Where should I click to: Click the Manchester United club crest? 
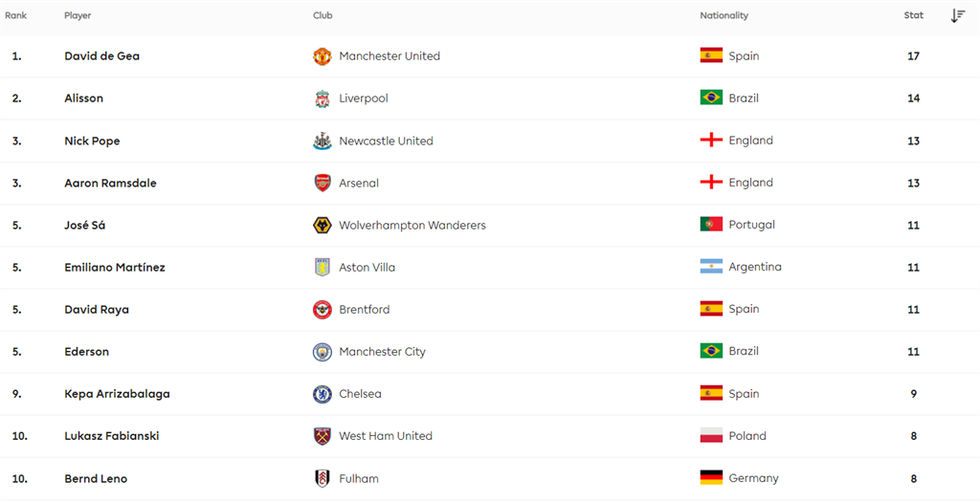(323, 56)
